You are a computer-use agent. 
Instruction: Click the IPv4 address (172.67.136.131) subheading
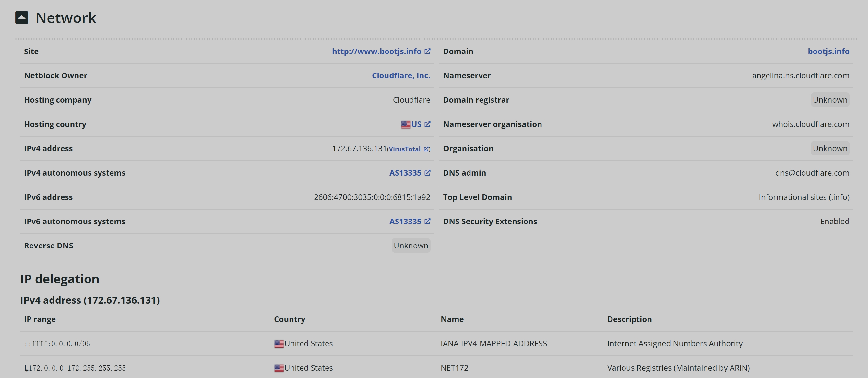(90, 300)
